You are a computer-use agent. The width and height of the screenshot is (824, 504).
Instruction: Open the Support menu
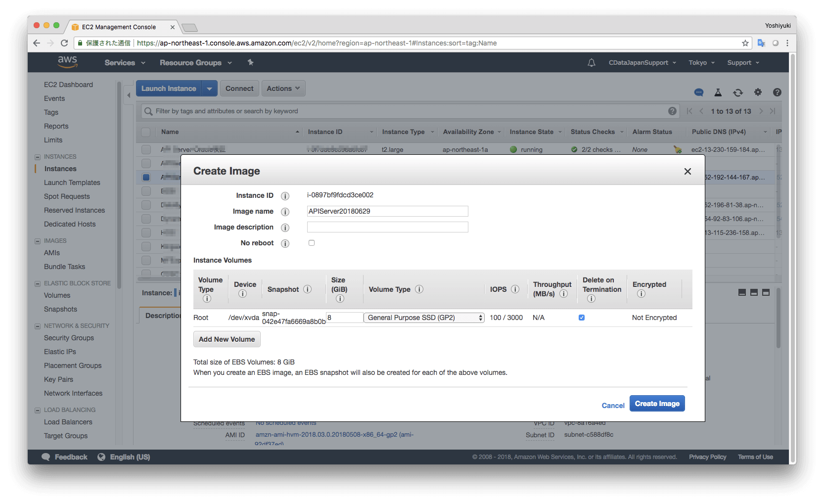[x=743, y=63]
